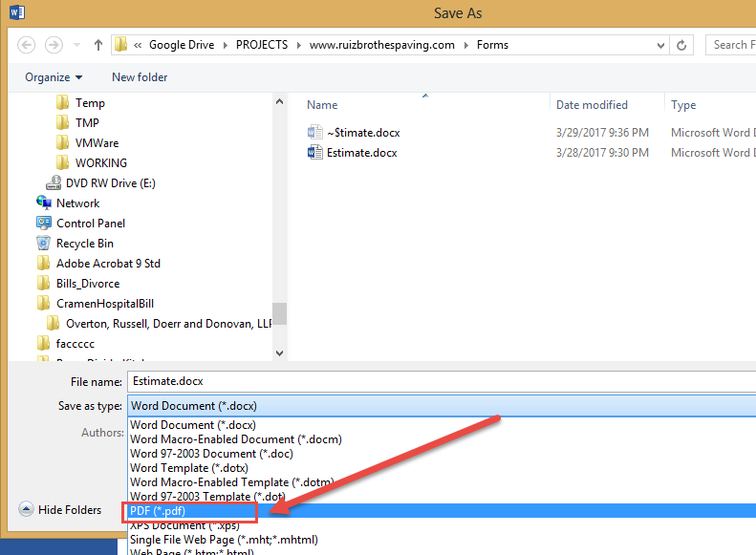756x555 pixels.
Task: Click the Save as type combo box
Action: pos(440,406)
